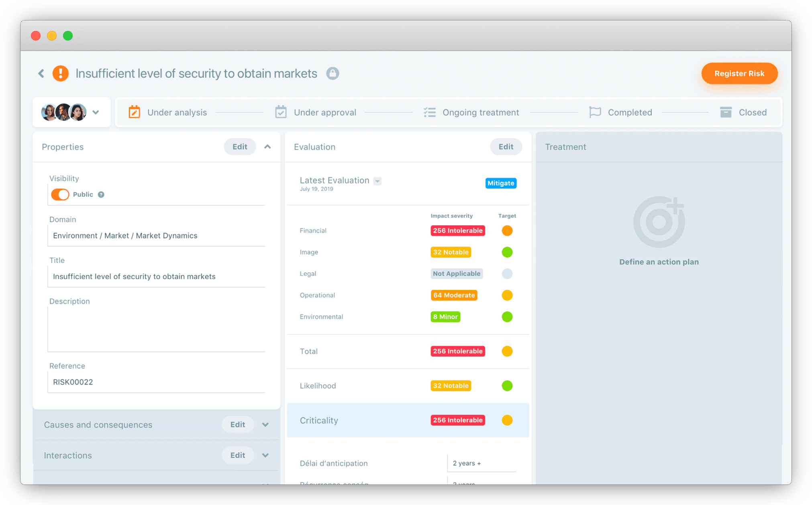Select the Ongoing treatment stage

(x=471, y=112)
